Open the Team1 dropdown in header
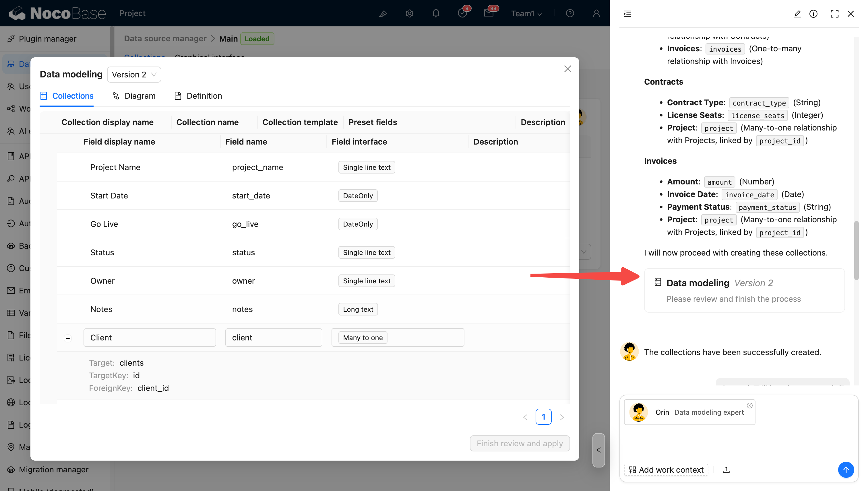 (526, 13)
